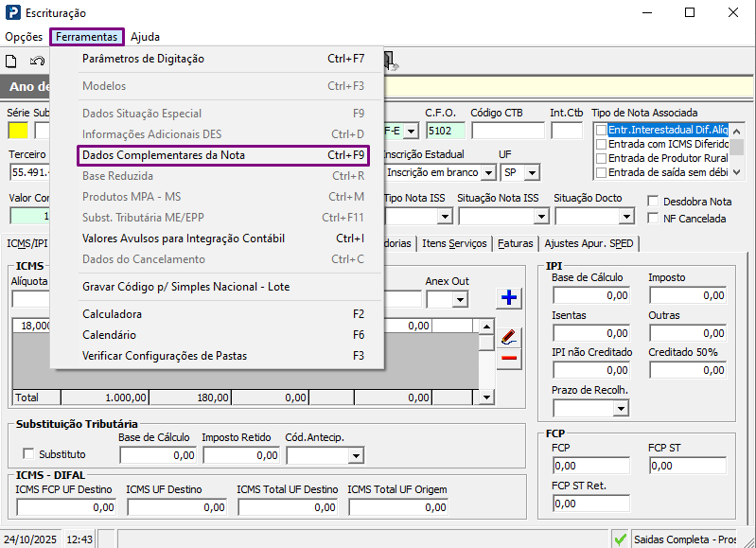Check the NF Cancelada option
This screenshot has width=756, height=548.
653,219
